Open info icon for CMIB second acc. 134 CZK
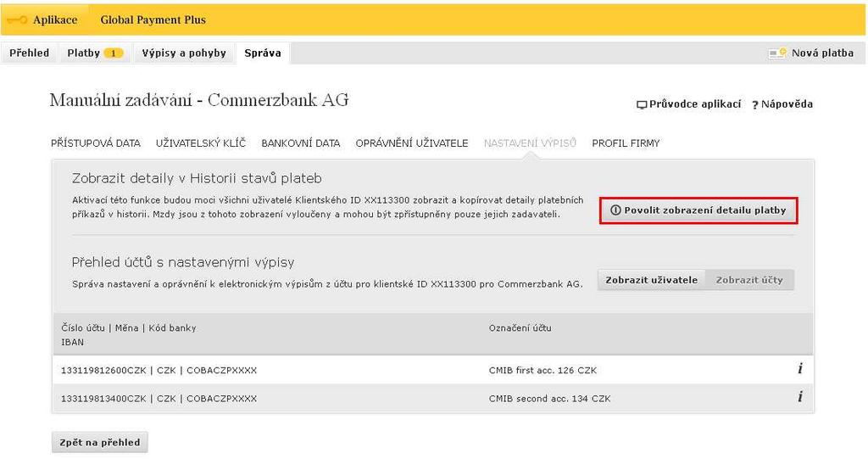Viewport: 868px width, 459px height. (x=800, y=397)
